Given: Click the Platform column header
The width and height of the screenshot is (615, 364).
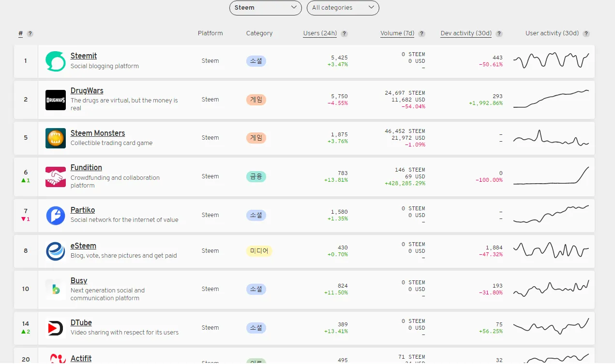Looking at the screenshot, I should [210, 33].
